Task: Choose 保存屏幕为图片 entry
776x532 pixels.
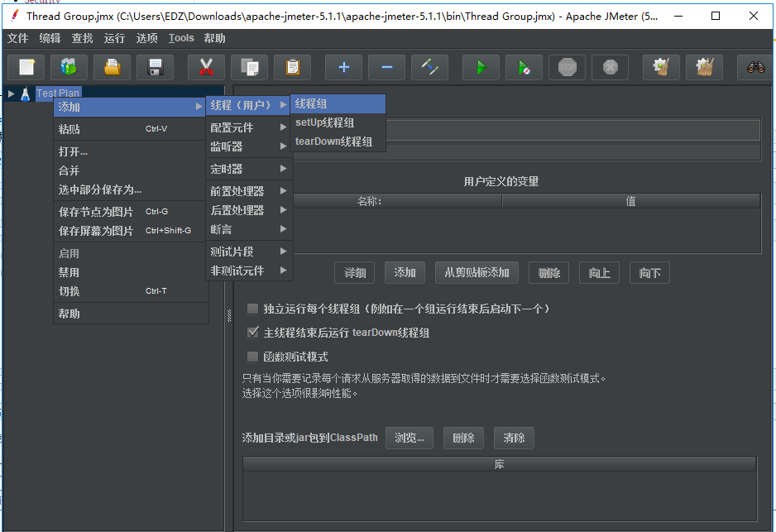Action: pos(131,231)
